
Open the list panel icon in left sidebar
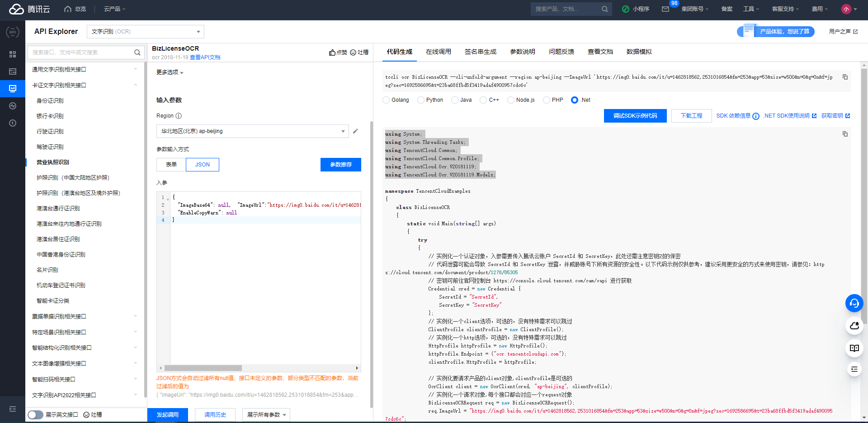pos(13,71)
